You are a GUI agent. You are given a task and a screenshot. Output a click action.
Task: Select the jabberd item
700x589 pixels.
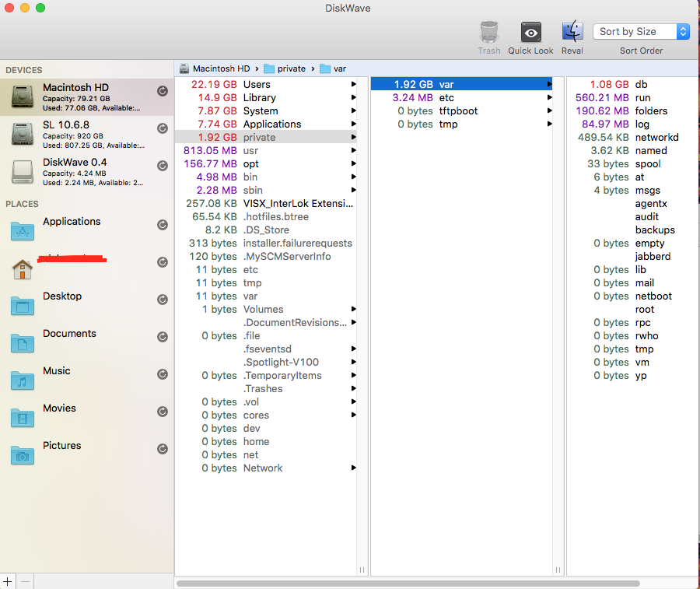click(x=632, y=256)
